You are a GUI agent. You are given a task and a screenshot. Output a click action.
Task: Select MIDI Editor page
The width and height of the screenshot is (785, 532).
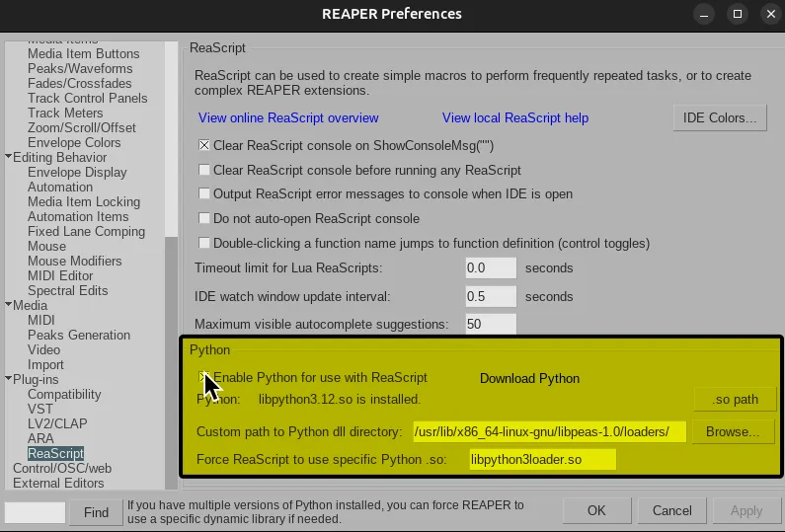point(60,275)
